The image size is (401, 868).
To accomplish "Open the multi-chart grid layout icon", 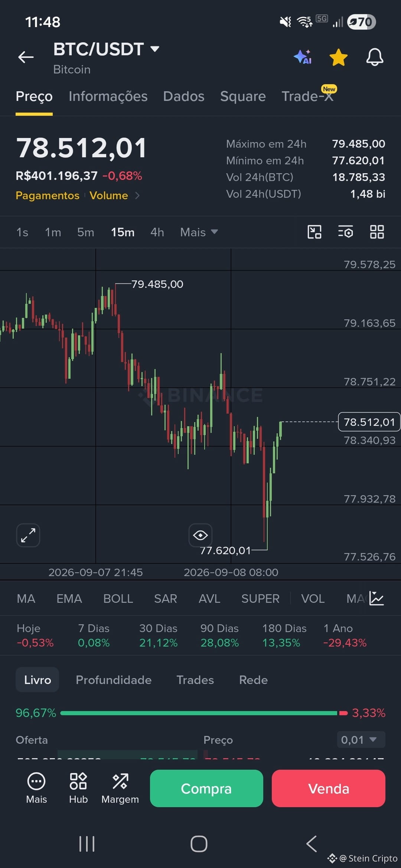I will coord(377,232).
